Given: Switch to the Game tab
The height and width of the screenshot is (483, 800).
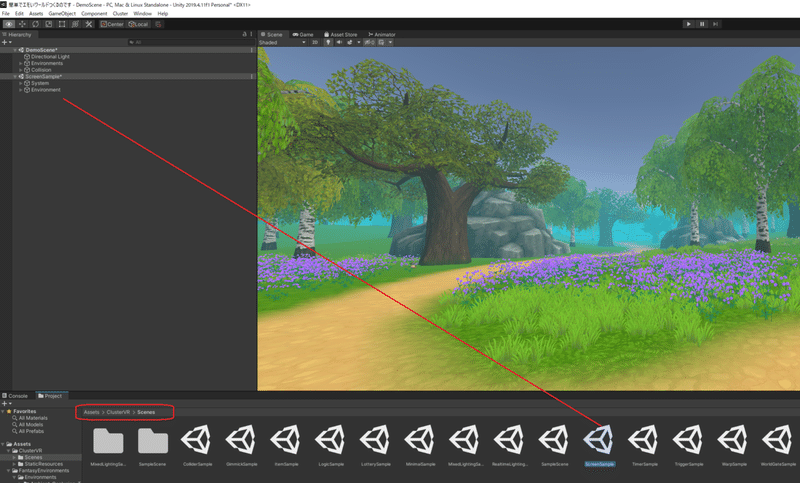Looking at the screenshot, I should [x=303, y=35].
